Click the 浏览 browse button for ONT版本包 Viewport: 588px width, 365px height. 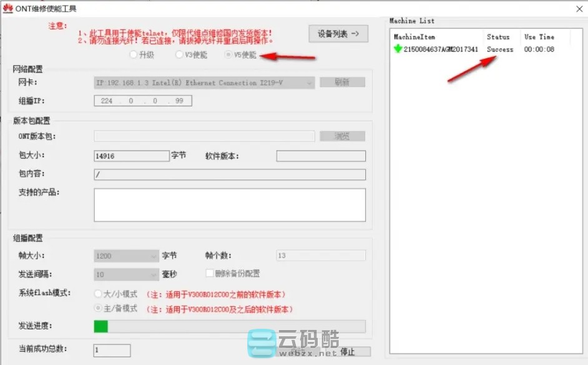[x=342, y=136]
